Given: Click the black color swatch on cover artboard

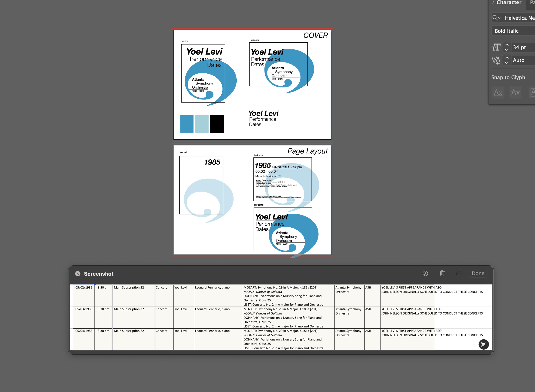Looking at the screenshot, I should pos(217,124).
